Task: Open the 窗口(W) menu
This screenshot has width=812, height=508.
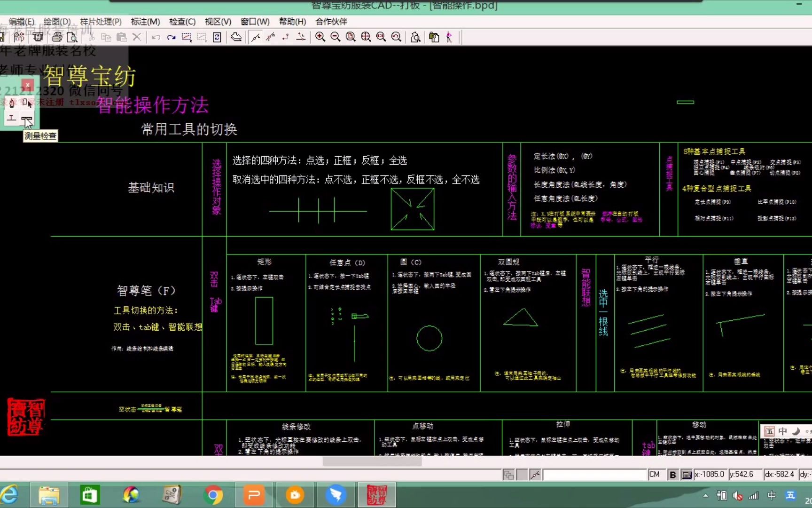Action: (255, 22)
